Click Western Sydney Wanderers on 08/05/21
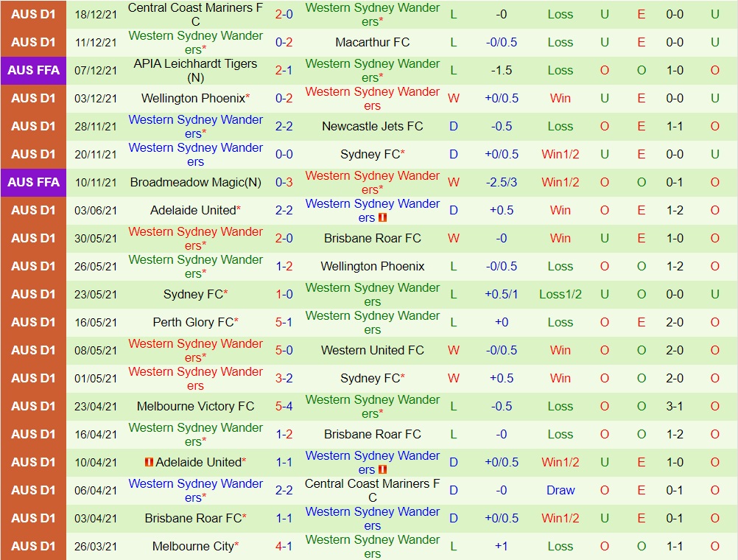 tap(195, 351)
